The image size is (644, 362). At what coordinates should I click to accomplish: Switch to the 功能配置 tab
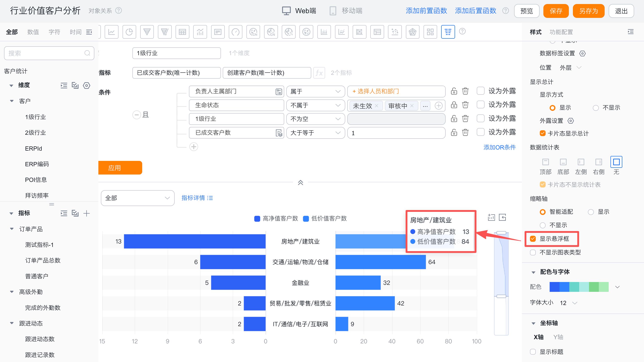561,32
